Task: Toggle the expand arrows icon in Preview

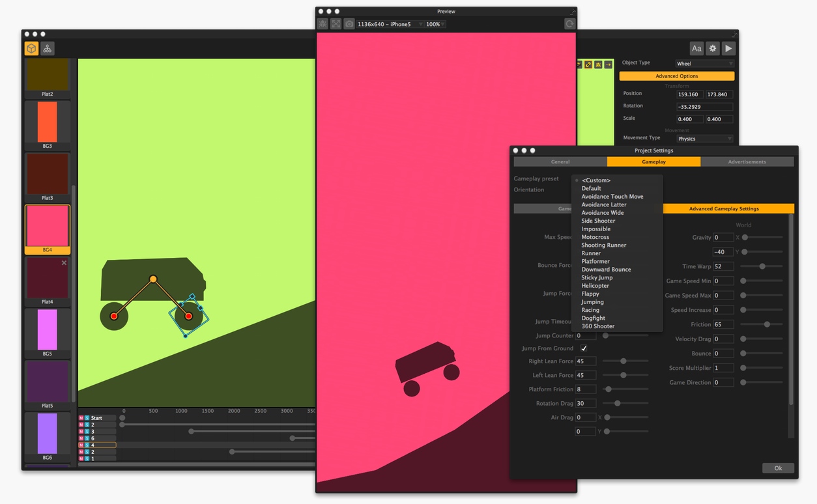Action: (336, 24)
